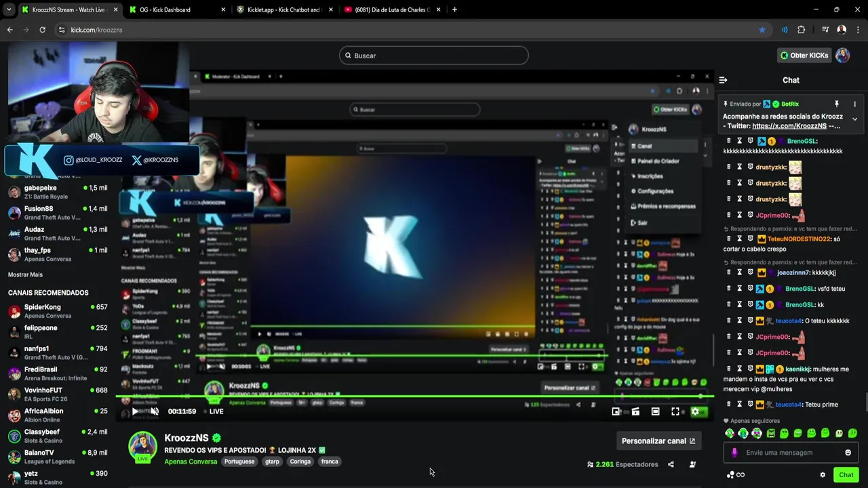This screenshot has height=488, width=868.
Task: Click the 2.261 Espectadores count
Action: tap(623, 464)
